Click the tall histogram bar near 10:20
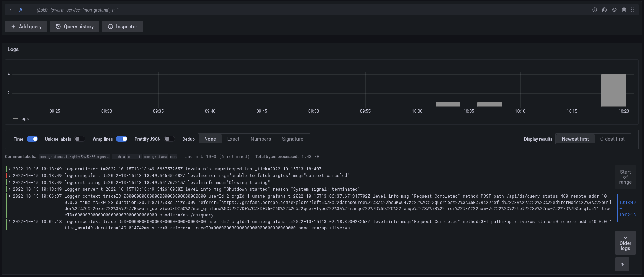Image resolution: width=644 pixels, height=277 pixels. [x=614, y=90]
